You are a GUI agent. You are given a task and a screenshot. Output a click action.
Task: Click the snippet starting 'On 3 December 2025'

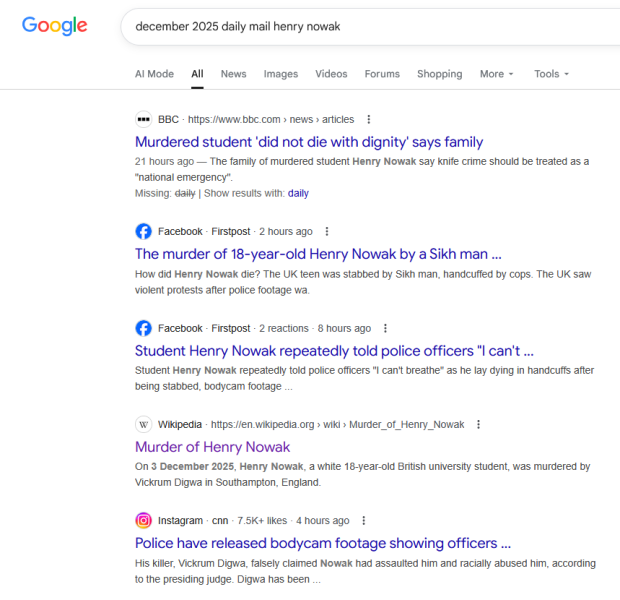click(x=363, y=474)
